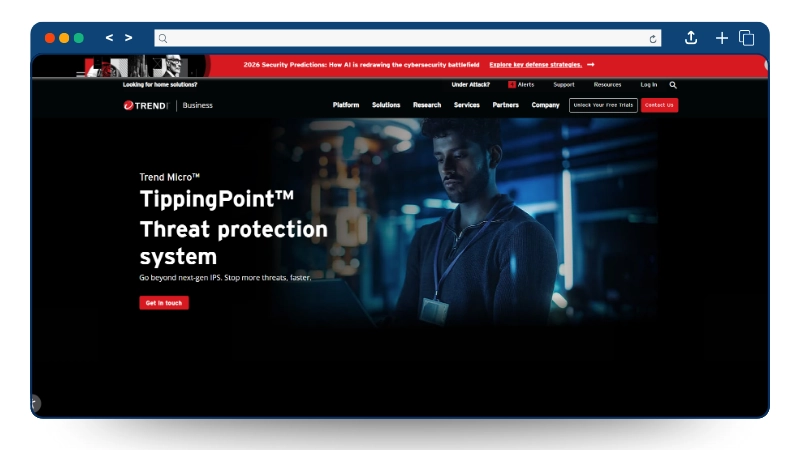Open the Company menu

pos(545,105)
